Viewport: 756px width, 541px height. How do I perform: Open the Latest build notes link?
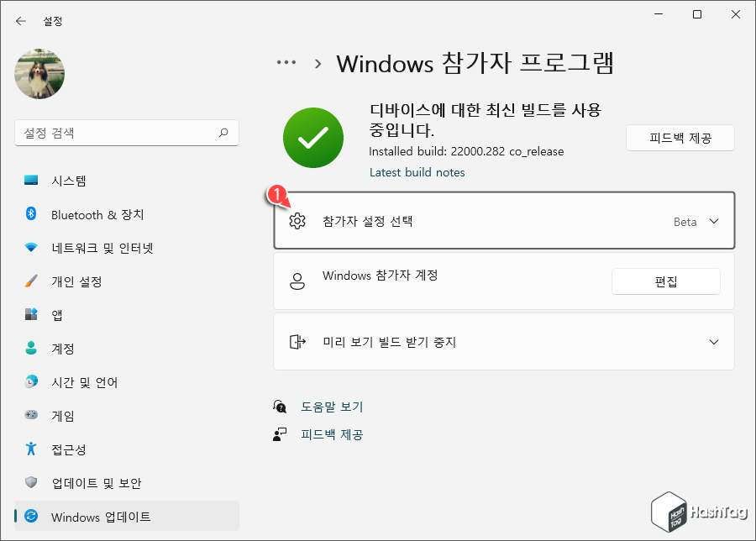click(x=417, y=172)
